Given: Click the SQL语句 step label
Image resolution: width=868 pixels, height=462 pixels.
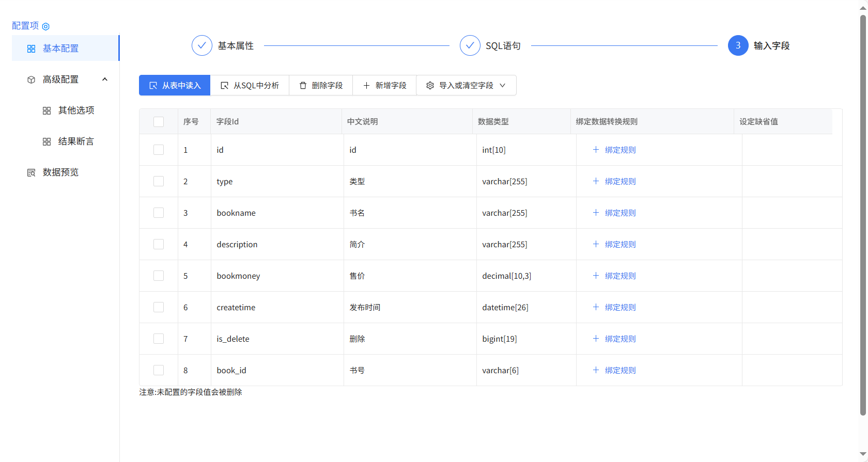Looking at the screenshot, I should pyautogui.click(x=503, y=46).
